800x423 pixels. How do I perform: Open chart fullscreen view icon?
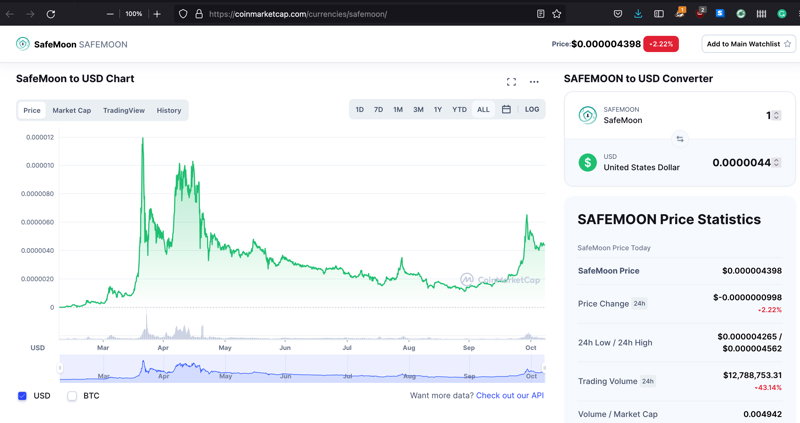pyautogui.click(x=511, y=82)
